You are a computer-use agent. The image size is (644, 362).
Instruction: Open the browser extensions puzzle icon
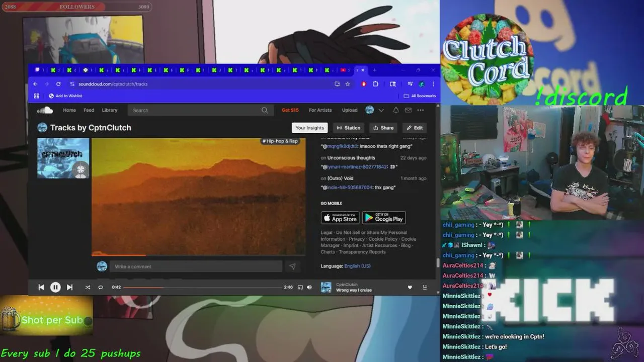point(375,84)
